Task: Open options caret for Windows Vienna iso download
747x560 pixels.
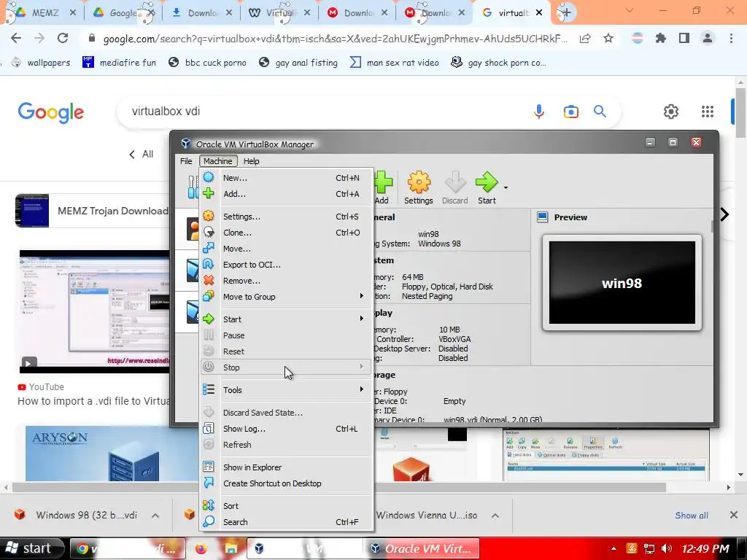Action: click(x=495, y=516)
